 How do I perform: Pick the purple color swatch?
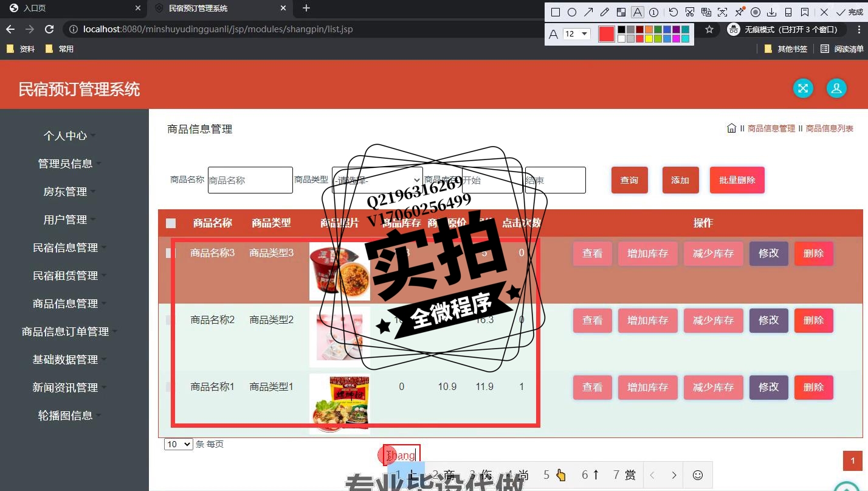(x=676, y=29)
